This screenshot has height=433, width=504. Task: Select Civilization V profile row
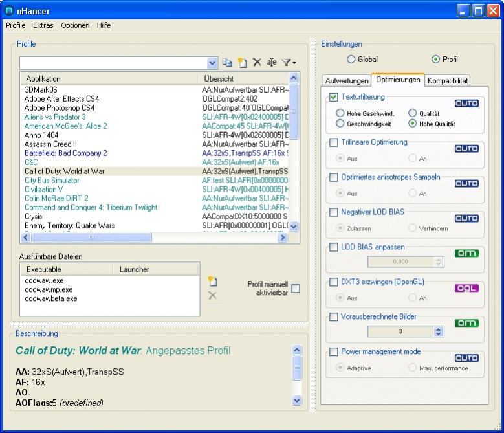[x=156, y=189]
